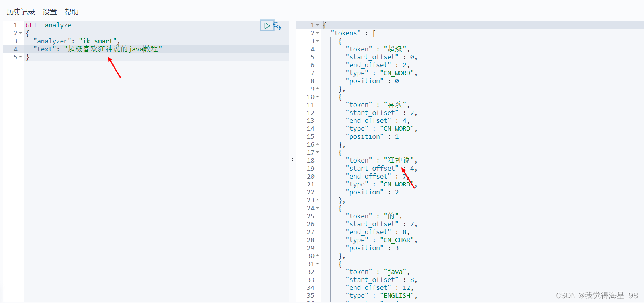Open the 帮助 menu
The height and width of the screenshot is (303, 644).
click(x=72, y=12)
